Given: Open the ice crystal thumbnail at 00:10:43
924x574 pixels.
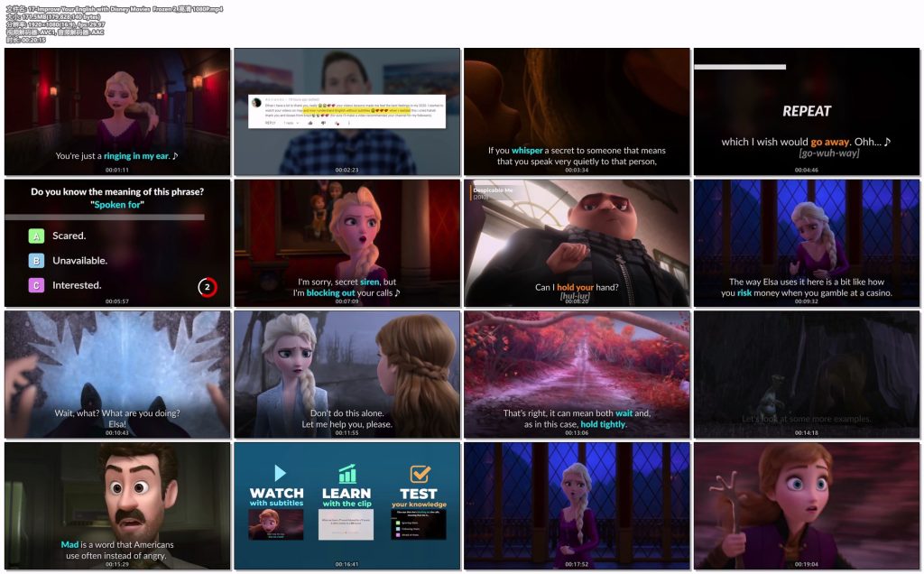Looking at the screenshot, I should pyautogui.click(x=117, y=375).
